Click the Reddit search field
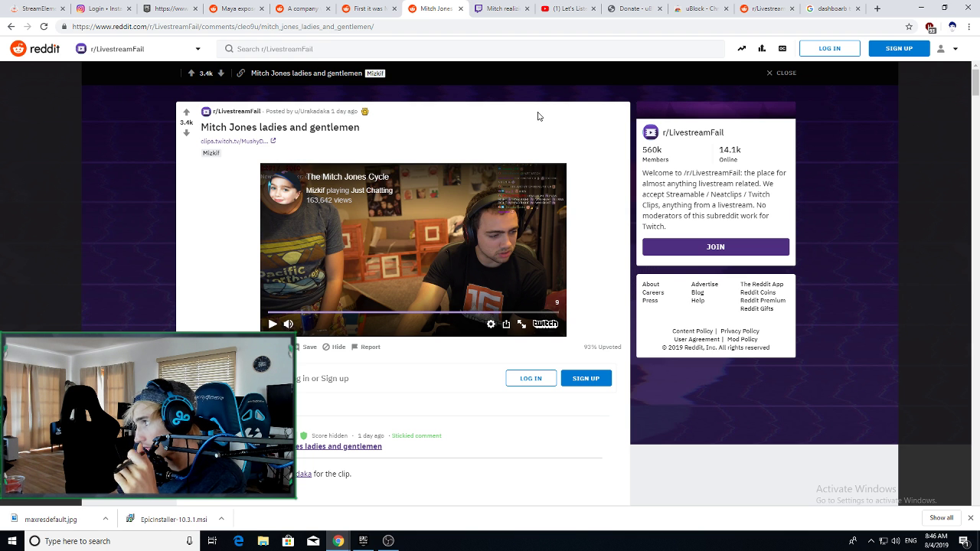 click(470, 49)
